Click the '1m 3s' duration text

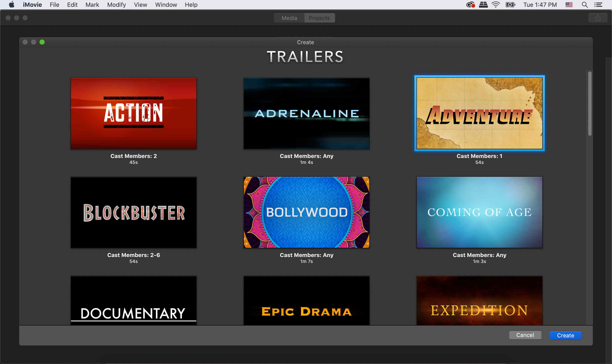(x=479, y=261)
